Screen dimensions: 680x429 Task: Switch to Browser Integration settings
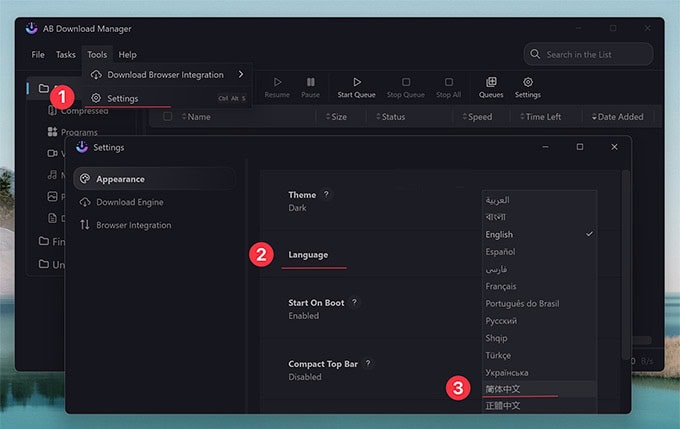tap(154, 225)
